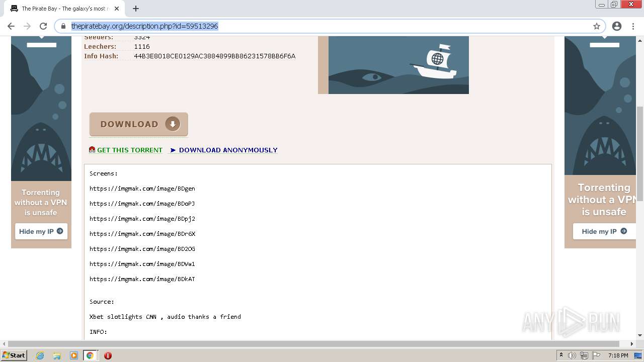This screenshot has width=644, height=362.
Task: Click the 'Screens:' heading text
Action: coord(104,173)
